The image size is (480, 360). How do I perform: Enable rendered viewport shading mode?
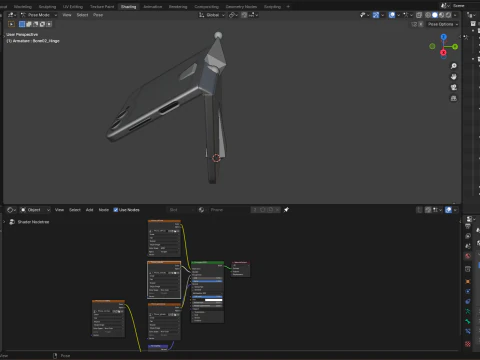coord(448,15)
